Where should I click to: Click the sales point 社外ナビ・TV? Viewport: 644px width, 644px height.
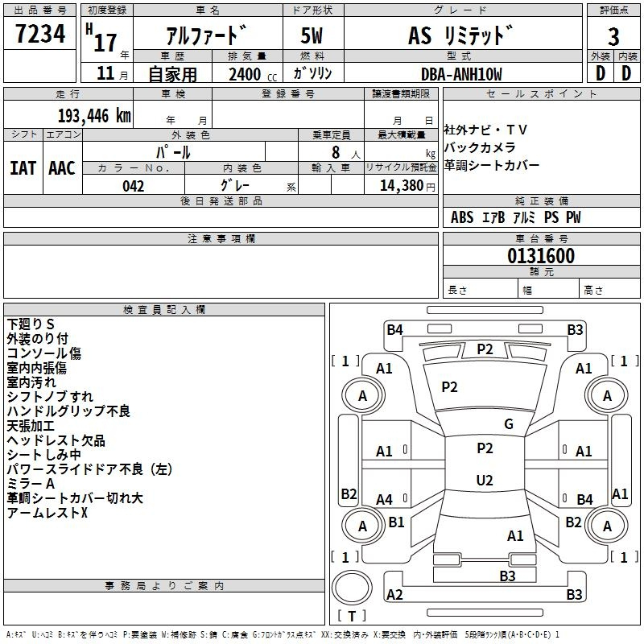pyautogui.click(x=485, y=130)
